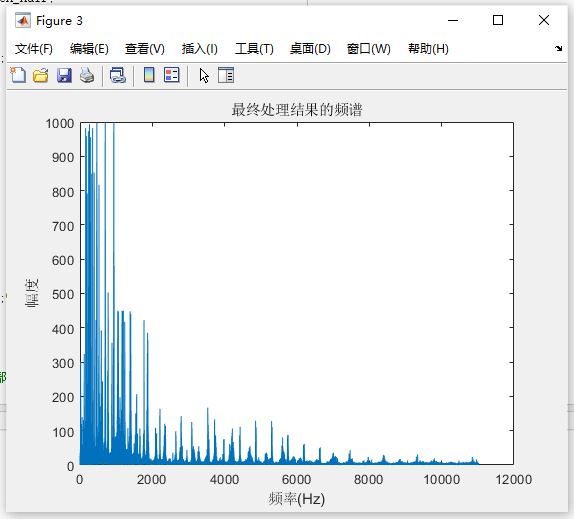Toggle the Insert Colorbar icon
574x519 pixels.
(149, 75)
